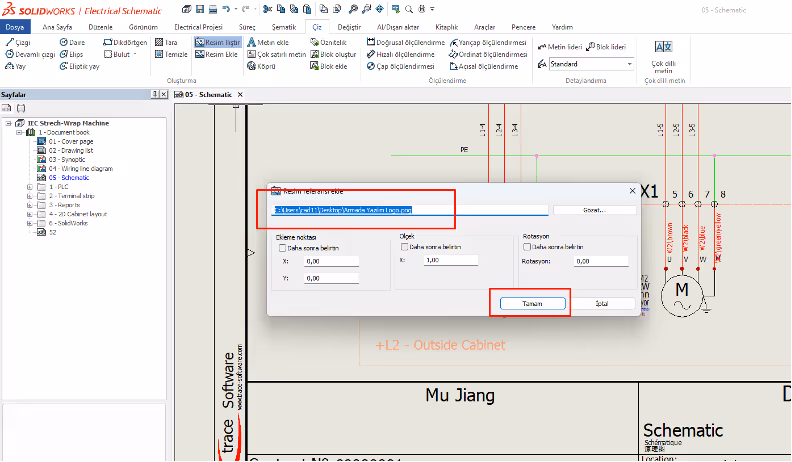Click the Öznitelik attribute tool
This screenshot has height=462, width=792.
point(328,42)
